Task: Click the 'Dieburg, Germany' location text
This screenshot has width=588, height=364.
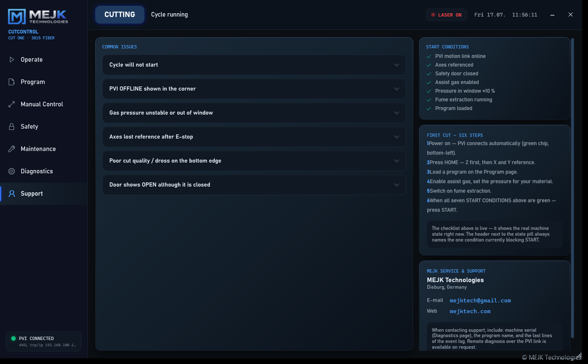Action: point(447,287)
